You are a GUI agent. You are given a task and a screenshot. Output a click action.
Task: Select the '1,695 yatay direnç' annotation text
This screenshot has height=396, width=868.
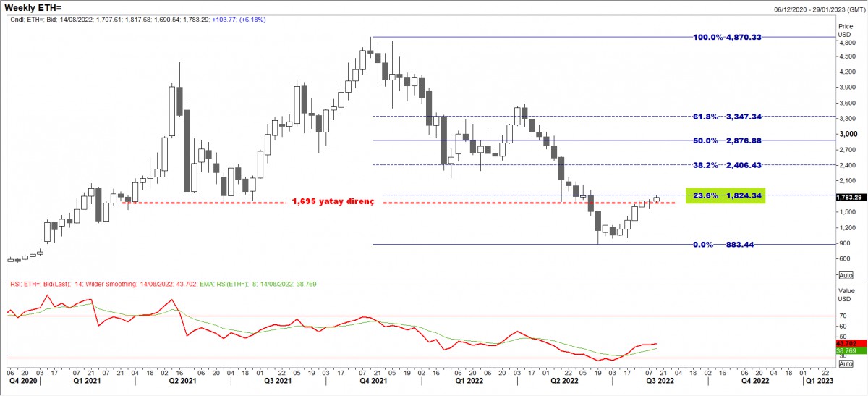point(333,202)
